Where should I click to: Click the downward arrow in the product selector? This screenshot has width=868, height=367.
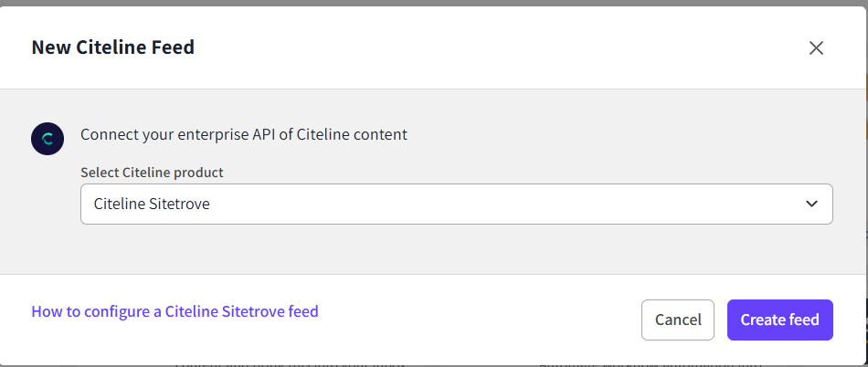click(811, 204)
